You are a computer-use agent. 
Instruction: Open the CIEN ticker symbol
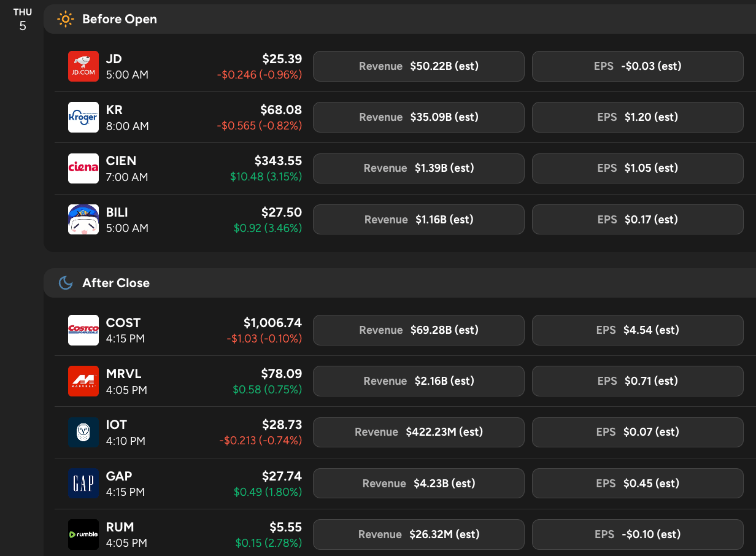(x=121, y=161)
